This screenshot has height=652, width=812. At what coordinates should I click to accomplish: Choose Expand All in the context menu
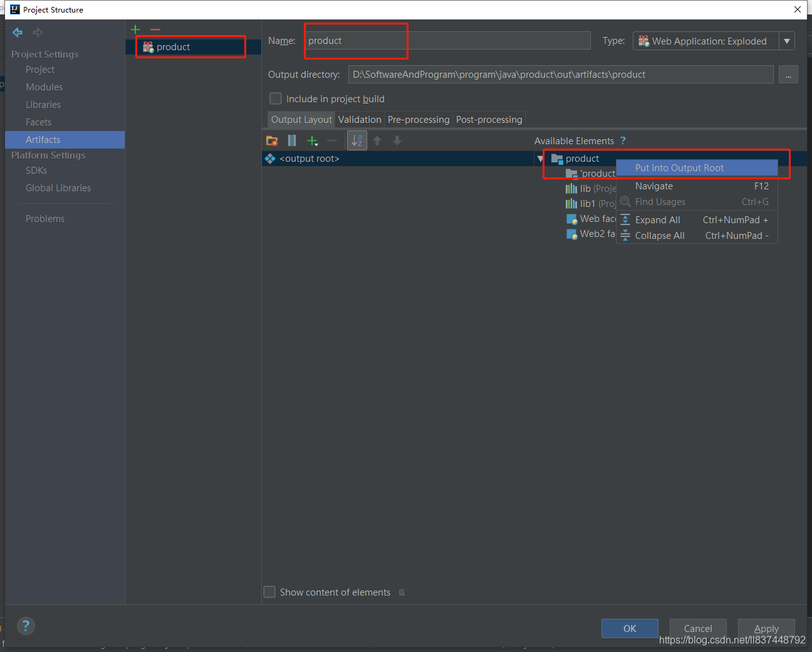tap(697, 220)
